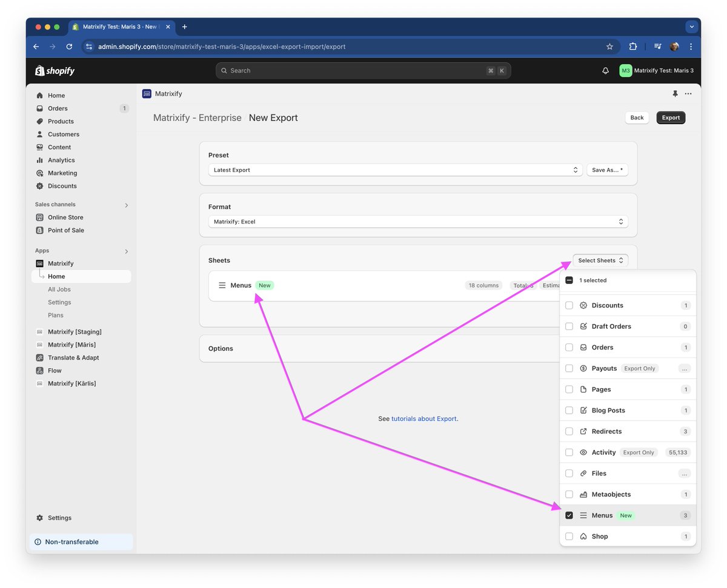
Task: Expand the Sales channels section chevron
Action: pyautogui.click(x=127, y=205)
